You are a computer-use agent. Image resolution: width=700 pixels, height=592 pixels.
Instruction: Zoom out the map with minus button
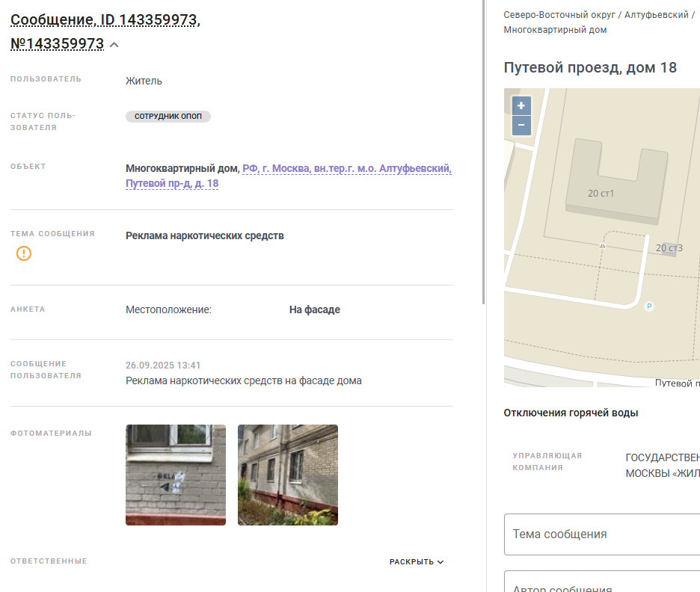(x=521, y=126)
